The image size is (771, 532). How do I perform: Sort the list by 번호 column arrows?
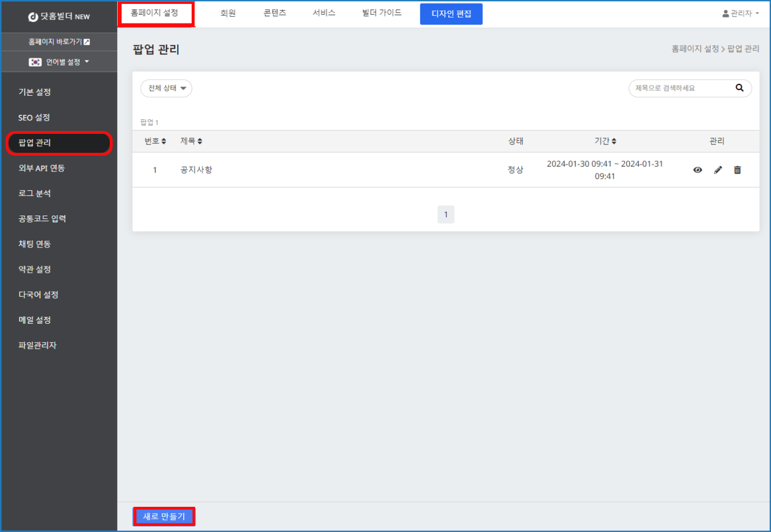point(164,142)
